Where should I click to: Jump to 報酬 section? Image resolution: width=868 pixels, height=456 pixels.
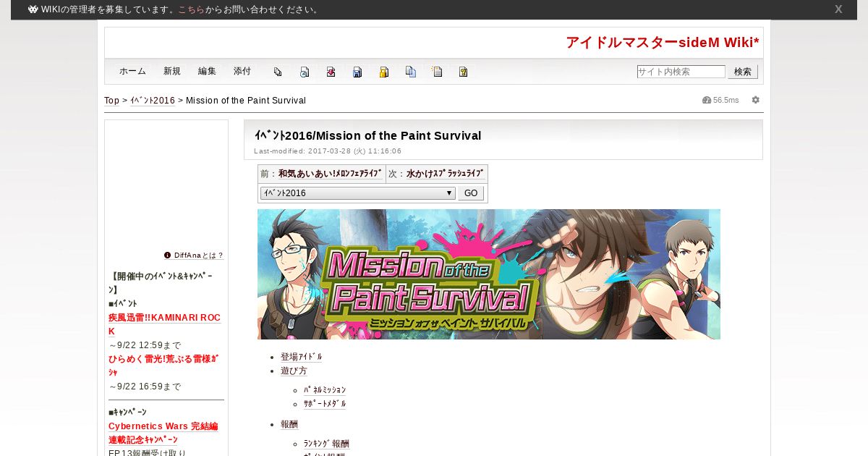coord(289,424)
